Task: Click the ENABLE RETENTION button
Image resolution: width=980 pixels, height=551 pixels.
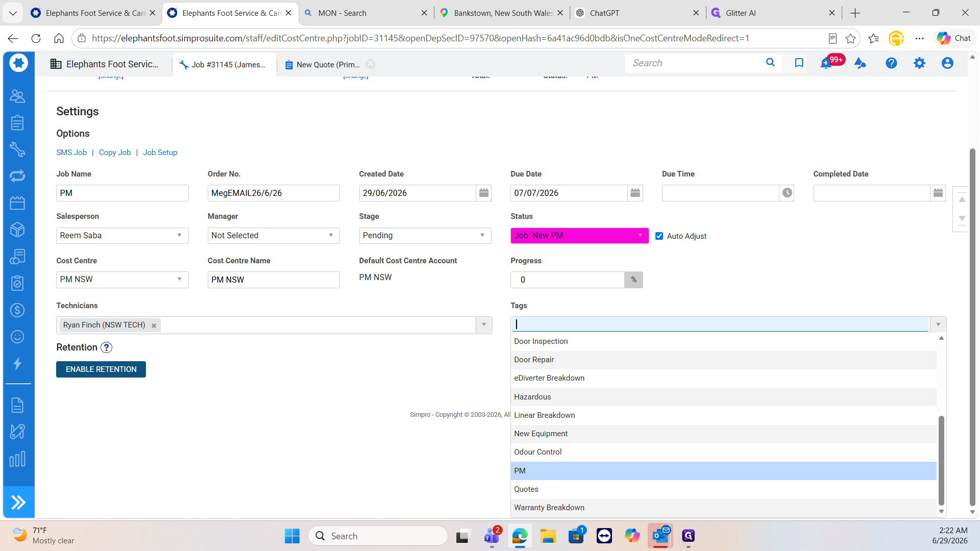Action: pos(101,369)
